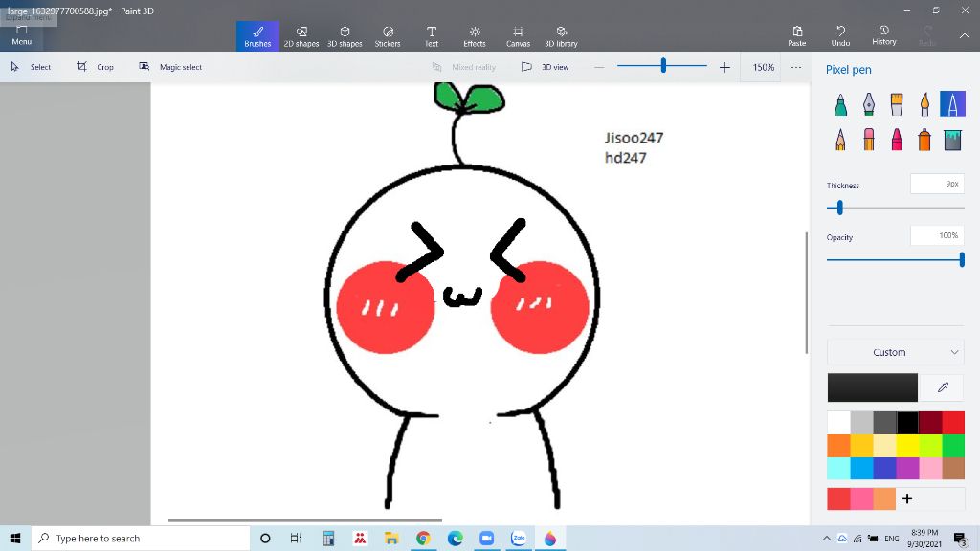This screenshot has height=551, width=980.
Task: Select the Calligraphy pen brush
Action: pos(869,104)
